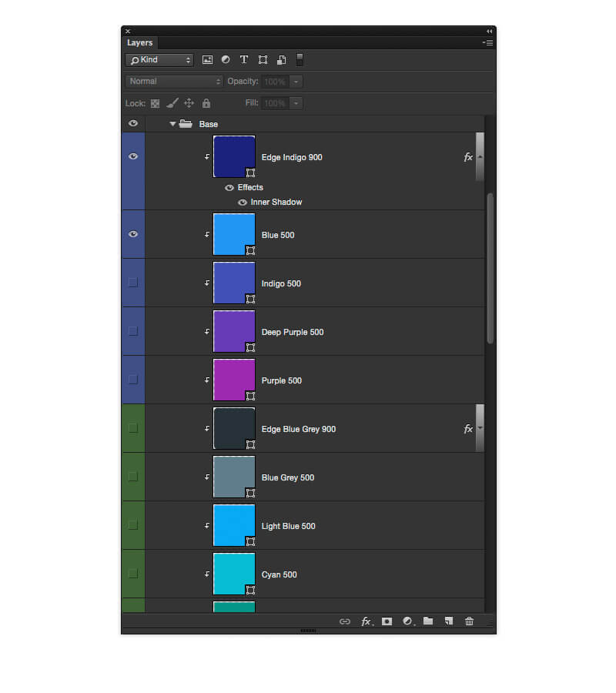Select the Blue Grey 500 layer name

[288, 477]
